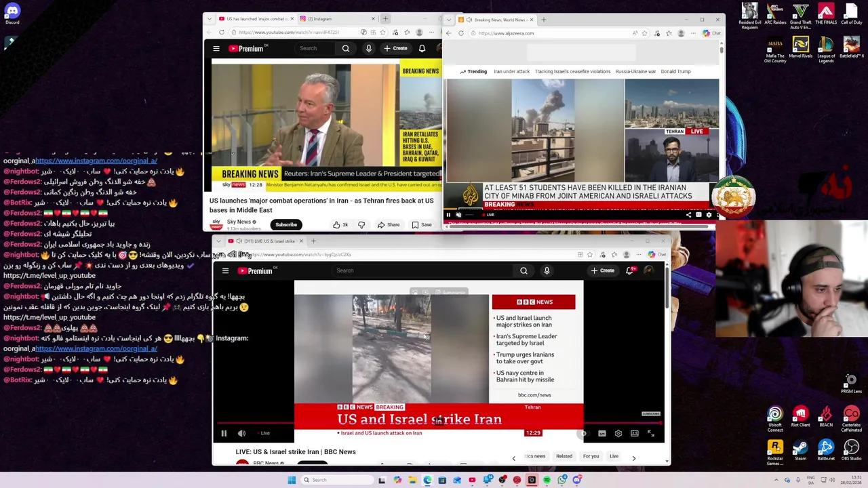This screenshot has height=488, width=868.
Task: Open Grand Theft Auto V desktop icon
Action: [x=800, y=16]
